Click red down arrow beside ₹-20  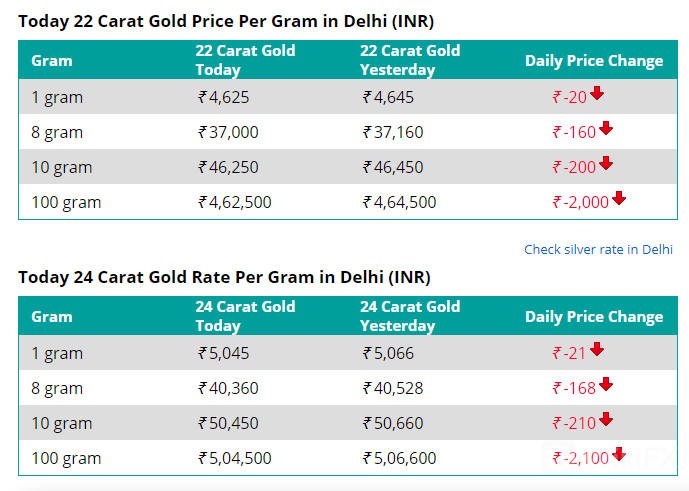[x=597, y=94]
